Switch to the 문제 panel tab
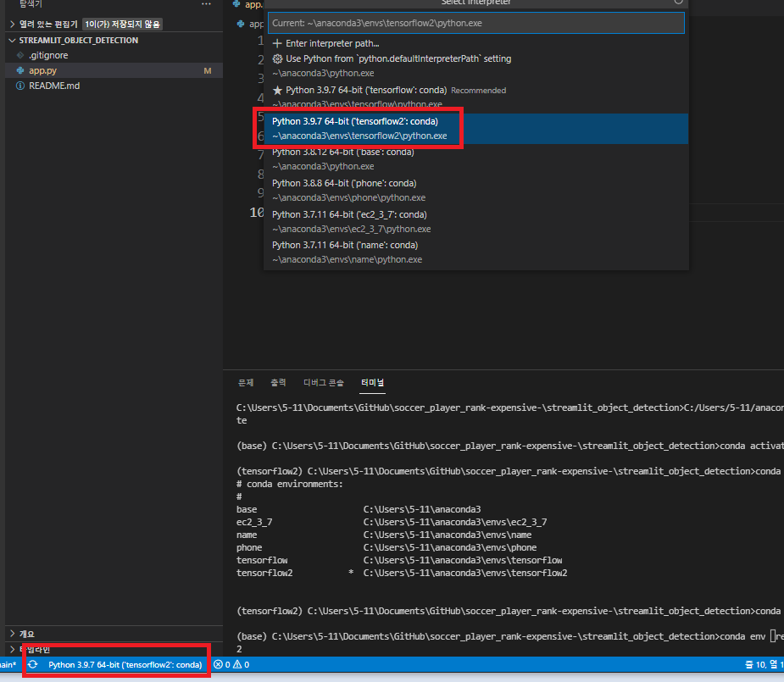 point(246,383)
